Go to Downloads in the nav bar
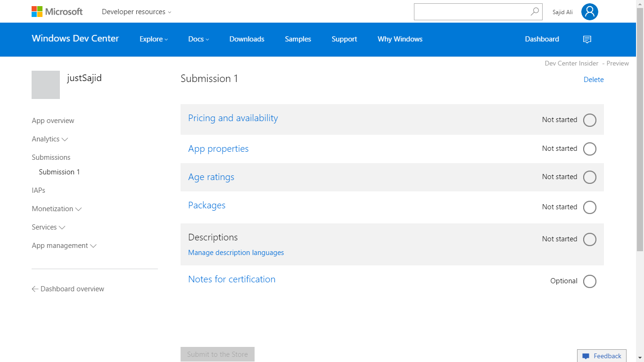The width and height of the screenshot is (644, 362). click(247, 39)
